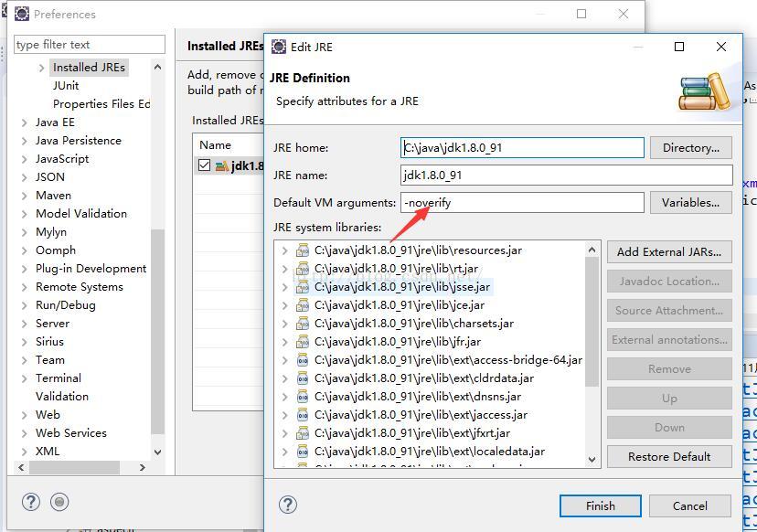Click the jar icon beside charsets.jar
This screenshot has height=532, width=757.
(x=303, y=324)
